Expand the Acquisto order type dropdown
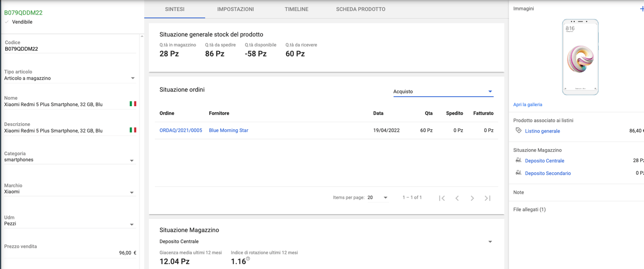Screen dimensions: 644x269 click(x=490, y=92)
